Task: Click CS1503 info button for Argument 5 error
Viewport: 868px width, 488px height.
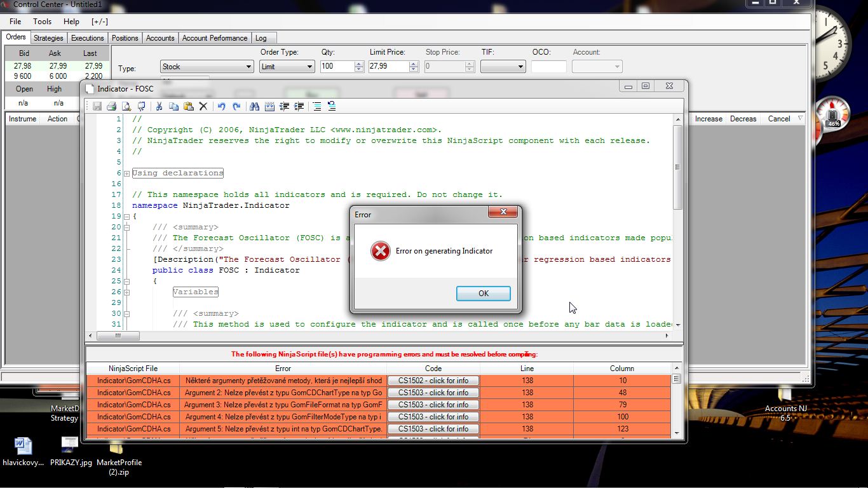Action: tap(433, 429)
